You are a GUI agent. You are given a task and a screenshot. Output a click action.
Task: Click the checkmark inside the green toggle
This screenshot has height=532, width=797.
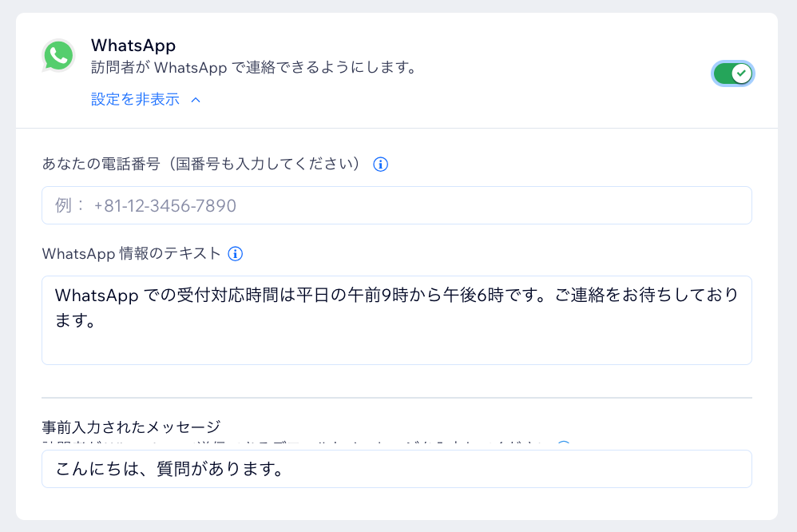pos(741,73)
